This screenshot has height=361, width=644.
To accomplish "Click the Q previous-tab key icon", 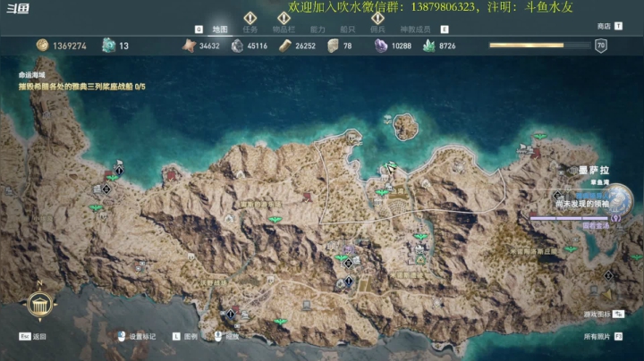I will point(199,29).
